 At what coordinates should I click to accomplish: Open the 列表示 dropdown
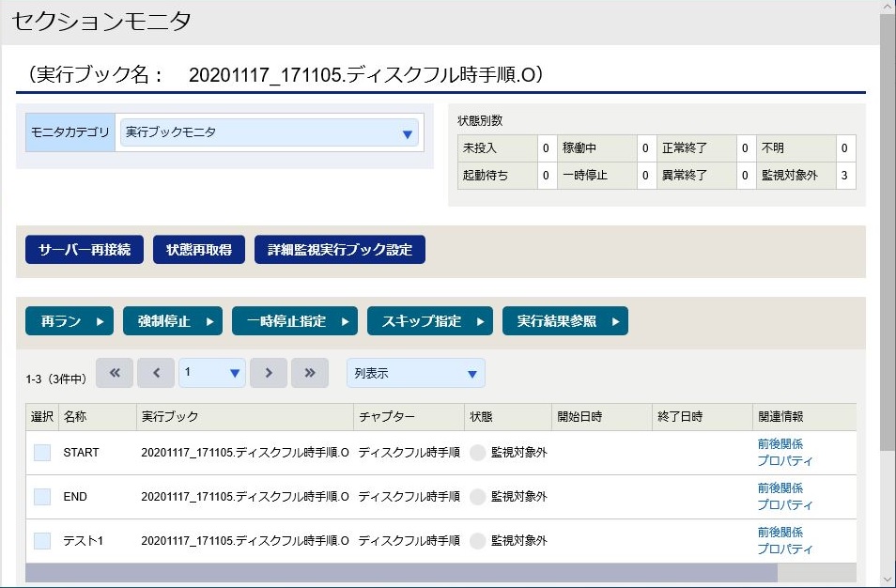coord(416,373)
